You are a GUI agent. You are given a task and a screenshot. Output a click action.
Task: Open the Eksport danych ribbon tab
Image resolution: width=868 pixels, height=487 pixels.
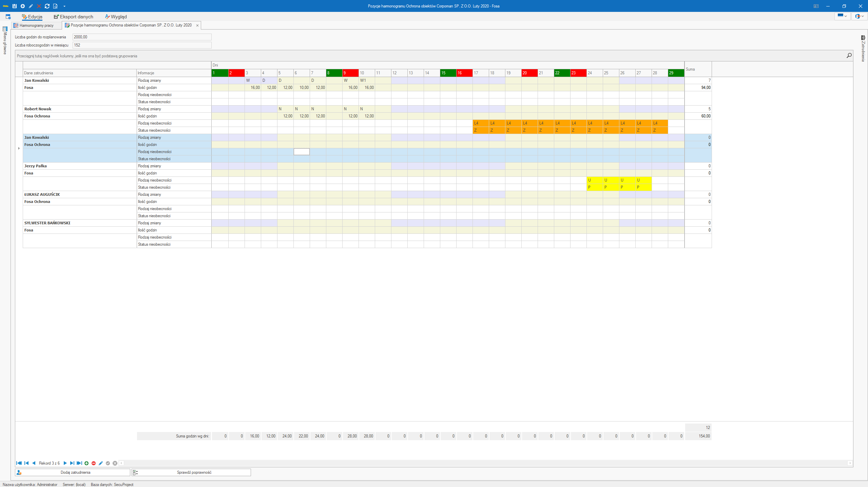point(73,17)
